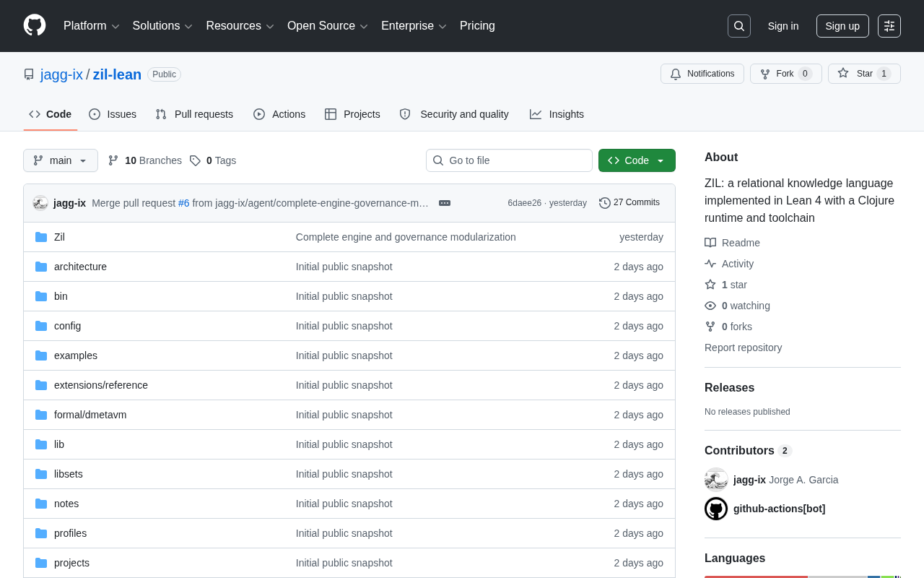This screenshot has height=578, width=924.
Task: Click Report repository link
Action: (743, 348)
